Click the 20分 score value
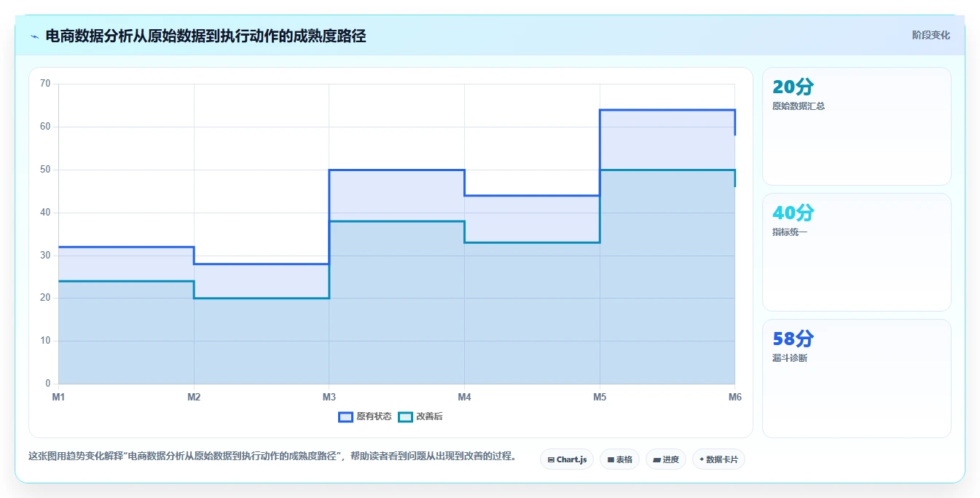 pyautogui.click(x=793, y=87)
